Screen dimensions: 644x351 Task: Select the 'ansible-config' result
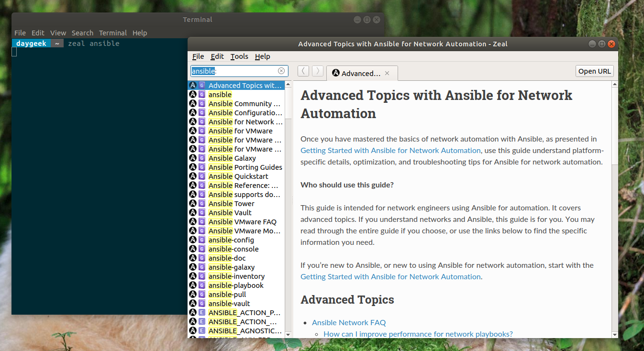point(236,240)
